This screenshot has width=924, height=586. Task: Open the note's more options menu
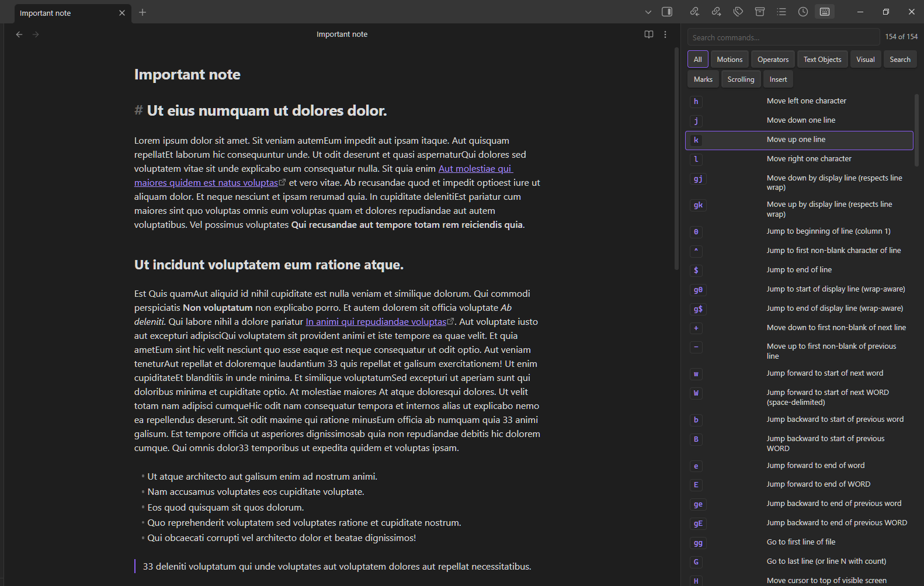click(665, 34)
